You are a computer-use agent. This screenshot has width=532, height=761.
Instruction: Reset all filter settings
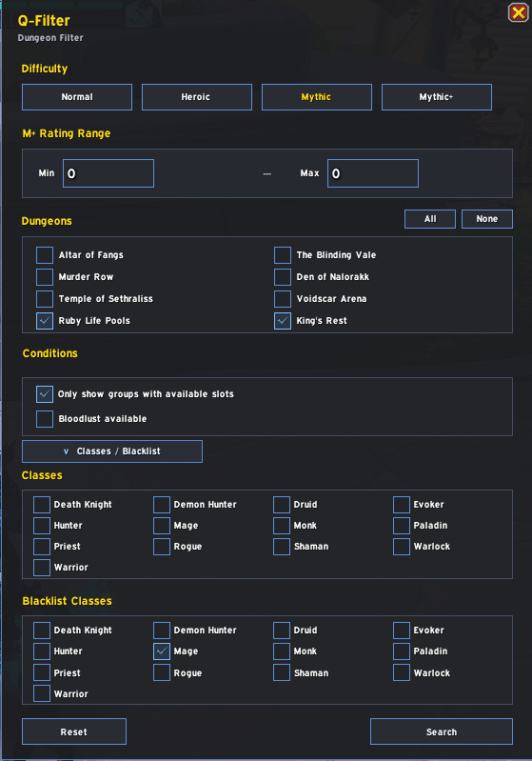point(74,731)
